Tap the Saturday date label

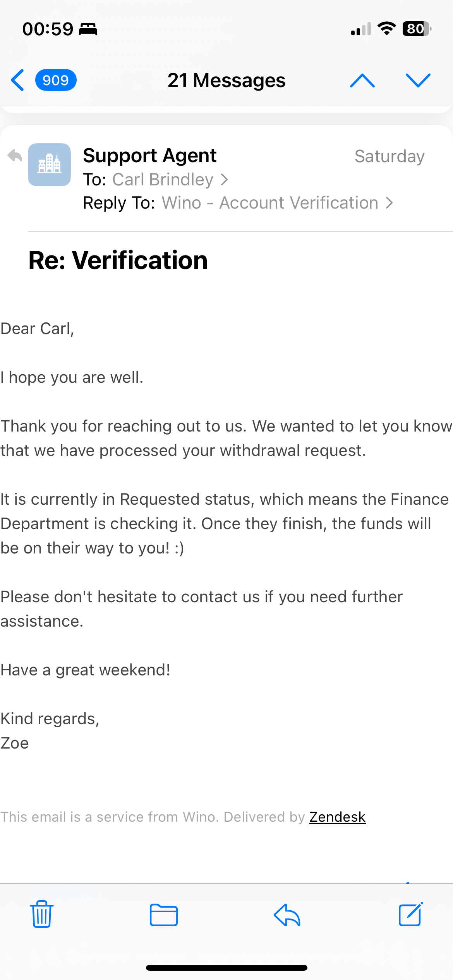[x=390, y=156]
